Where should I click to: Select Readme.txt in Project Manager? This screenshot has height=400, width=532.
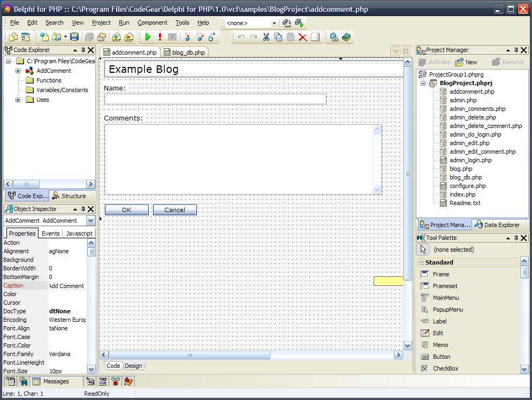(x=465, y=203)
